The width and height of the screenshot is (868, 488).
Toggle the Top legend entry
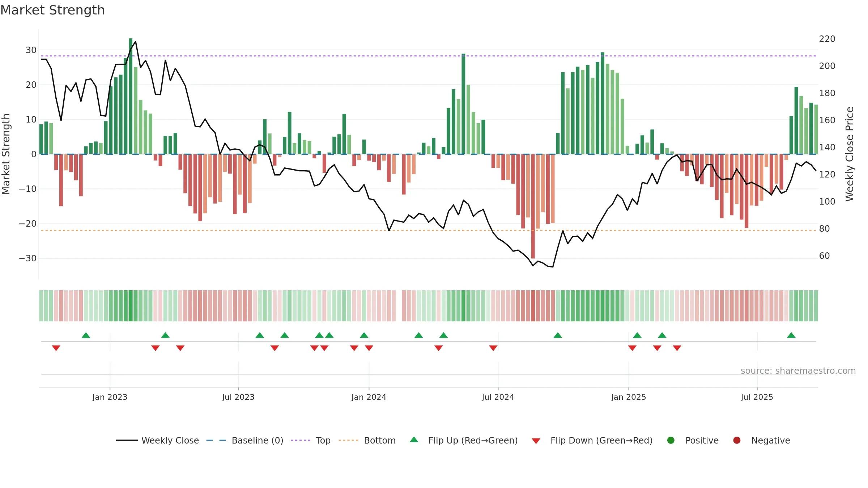pos(311,440)
